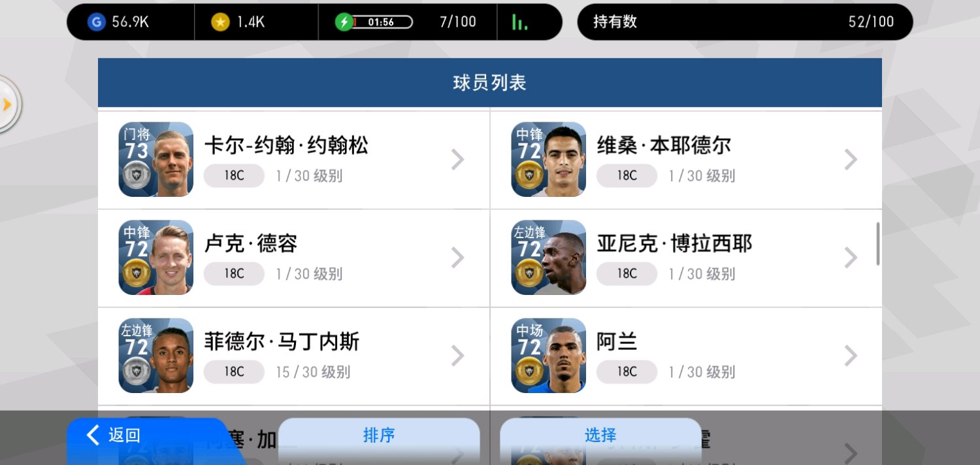
Task: Open the green signal bars icon
Action: point(519,22)
